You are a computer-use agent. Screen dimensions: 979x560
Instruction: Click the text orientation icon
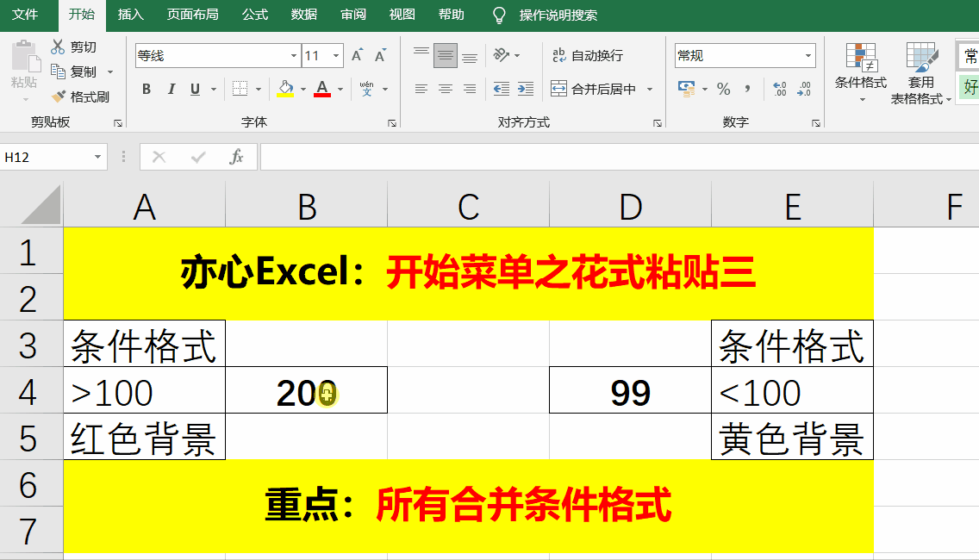click(x=502, y=55)
